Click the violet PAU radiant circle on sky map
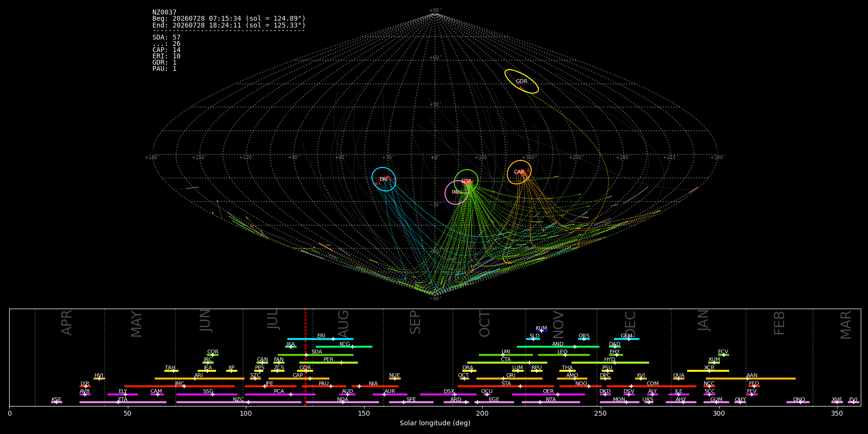Screen dimensions: 868x434 coord(457,192)
